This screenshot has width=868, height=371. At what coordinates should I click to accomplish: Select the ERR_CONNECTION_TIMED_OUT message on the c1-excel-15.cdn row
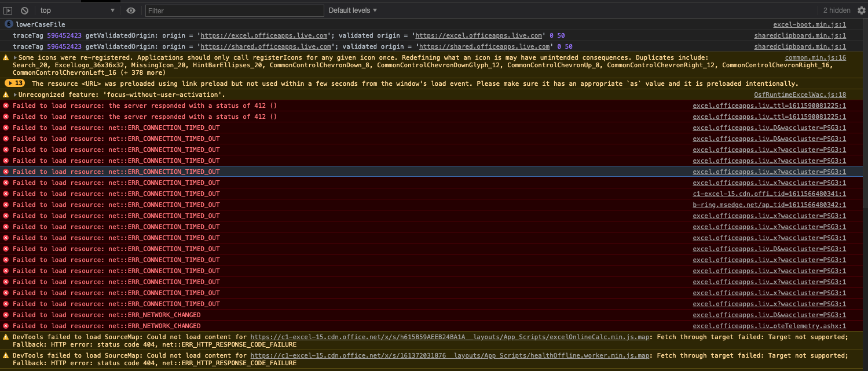point(116,194)
